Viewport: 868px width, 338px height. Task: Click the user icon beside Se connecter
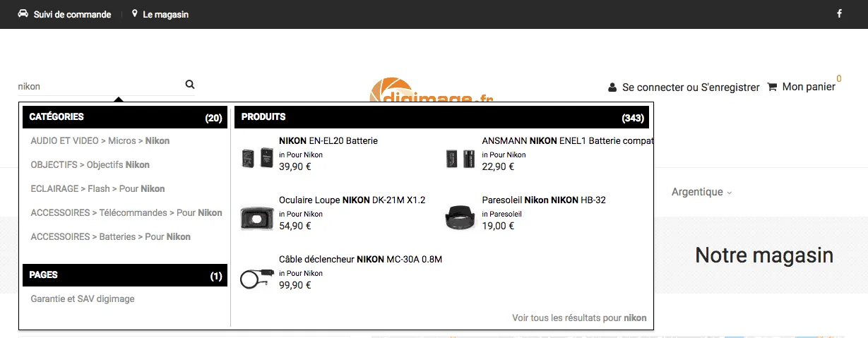[x=612, y=87]
